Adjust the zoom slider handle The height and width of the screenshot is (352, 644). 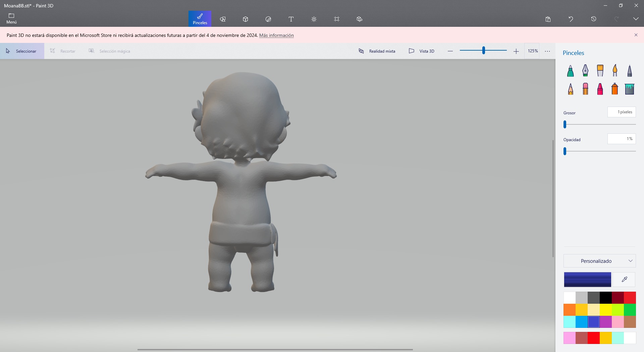[483, 50]
